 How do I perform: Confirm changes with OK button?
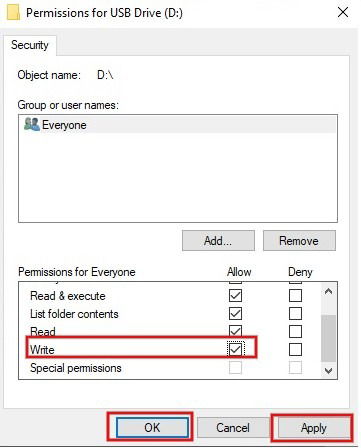click(x=152, y=427)
